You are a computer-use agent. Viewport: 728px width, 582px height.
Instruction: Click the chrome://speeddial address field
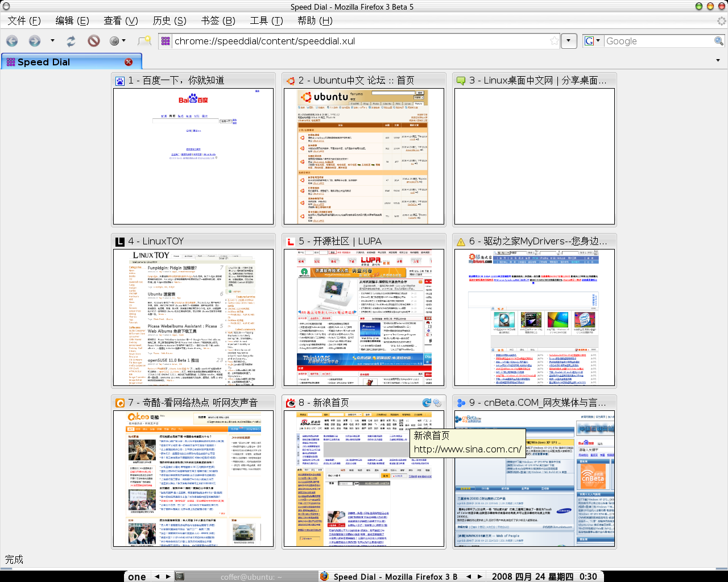coord(359,41)
